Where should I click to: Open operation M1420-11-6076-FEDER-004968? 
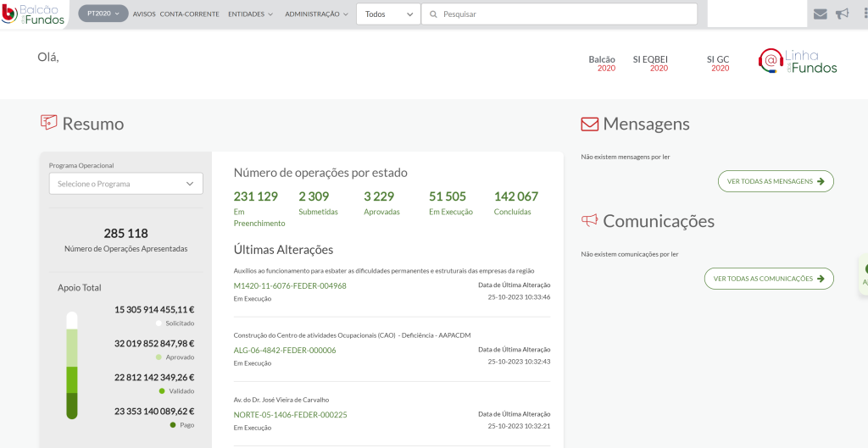290,286
